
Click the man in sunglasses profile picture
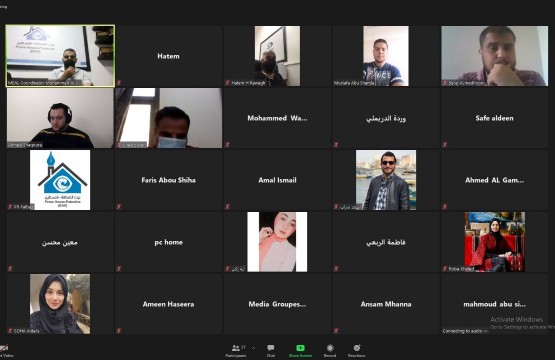tap(386, 180)
